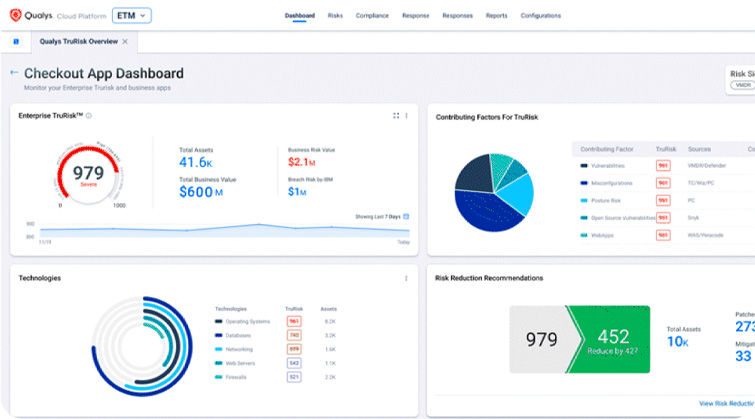This screenshot has width=755, height=419.
Task: Open the calendar icon for Last 7 Days
Action: click(406, 216)
